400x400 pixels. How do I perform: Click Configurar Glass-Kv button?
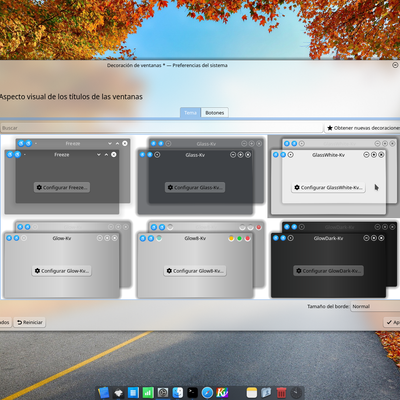click(x=195, y=187)
